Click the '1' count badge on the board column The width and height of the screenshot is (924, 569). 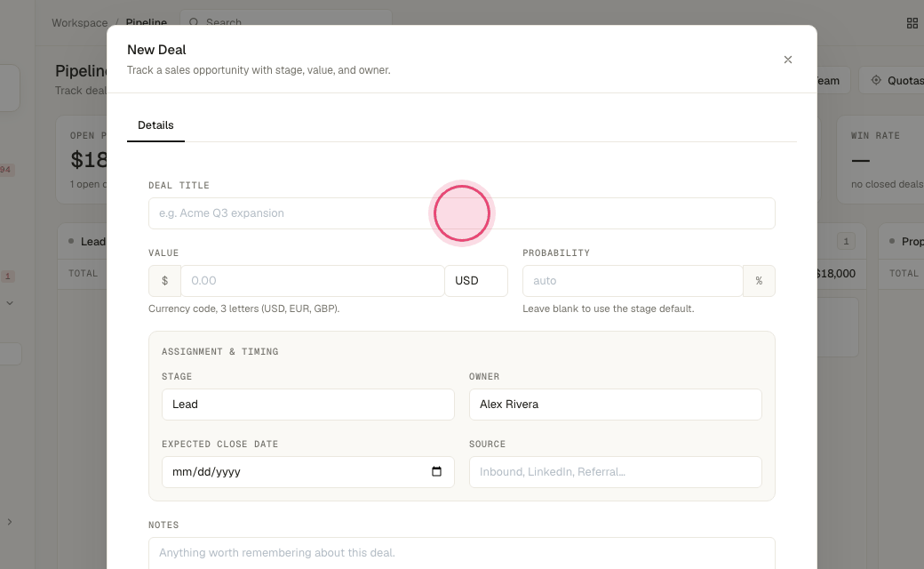[846, 241]
